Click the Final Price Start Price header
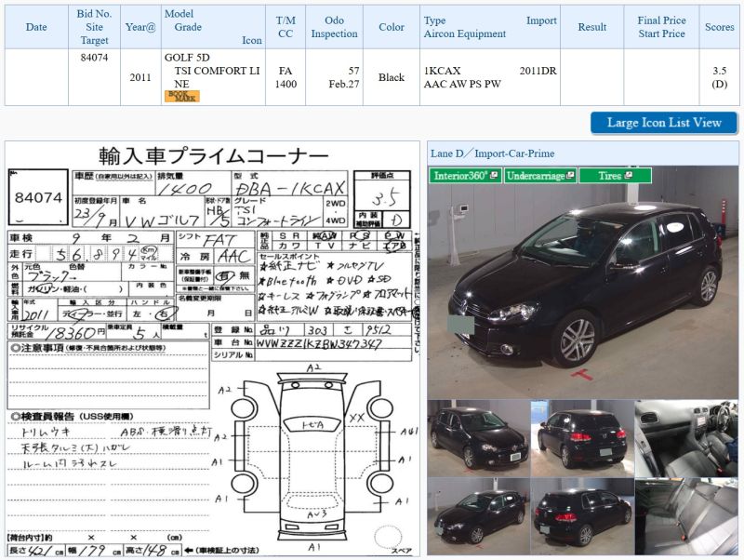744x560 pixels. tap(661, 27)
